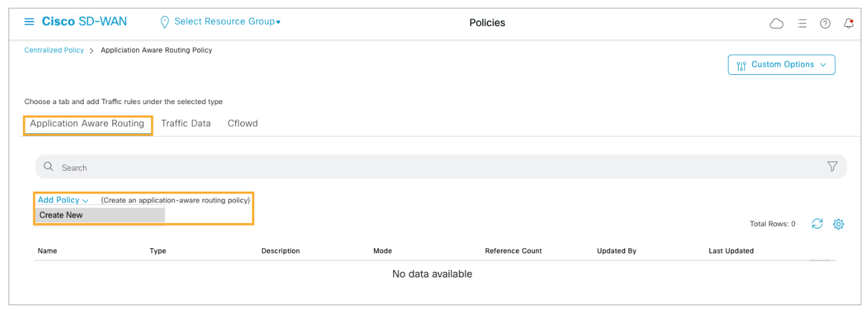Open the help question mark icon
Viewport: 868px width, 313px height.
point(825,23)
